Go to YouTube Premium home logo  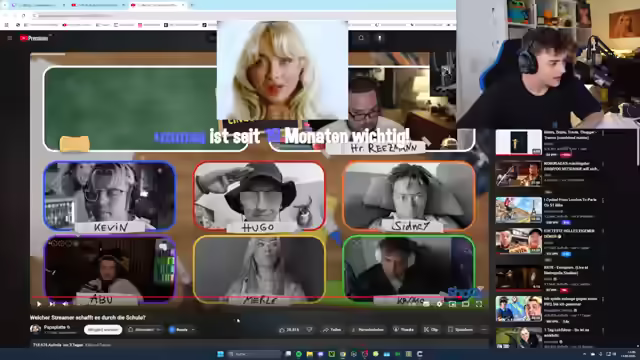[x=34, y=38]
